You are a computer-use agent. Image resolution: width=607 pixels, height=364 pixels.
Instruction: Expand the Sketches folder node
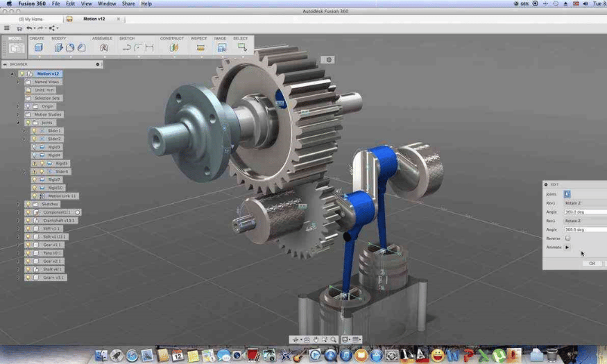coord(18,205)
